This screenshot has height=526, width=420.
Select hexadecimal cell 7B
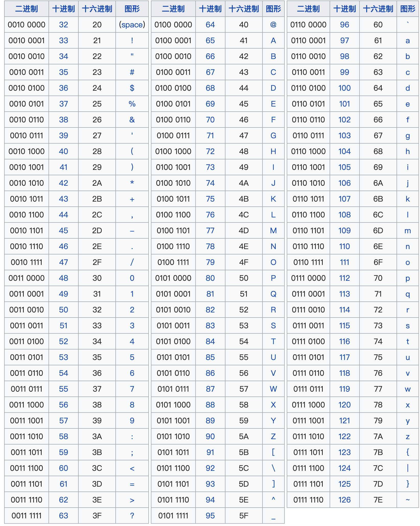coord(378,452)
